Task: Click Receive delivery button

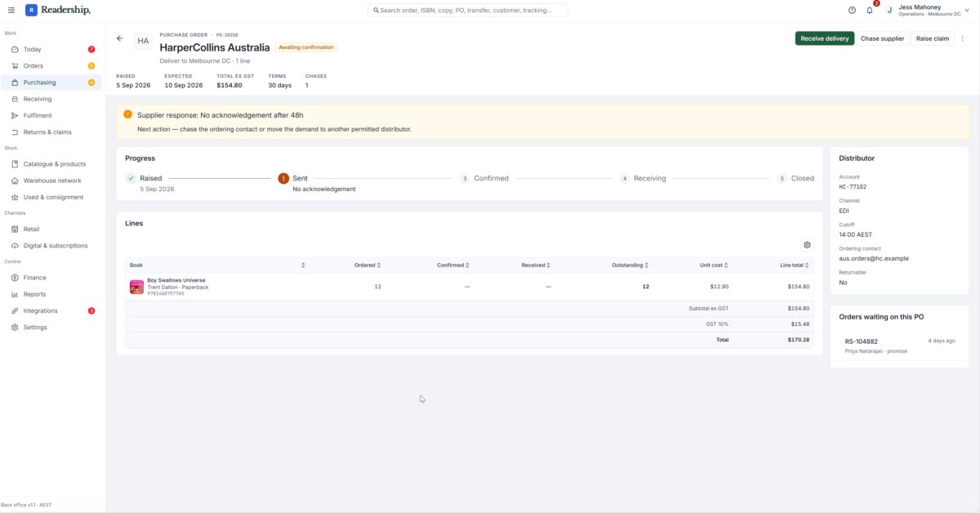Action: point(825,38)
